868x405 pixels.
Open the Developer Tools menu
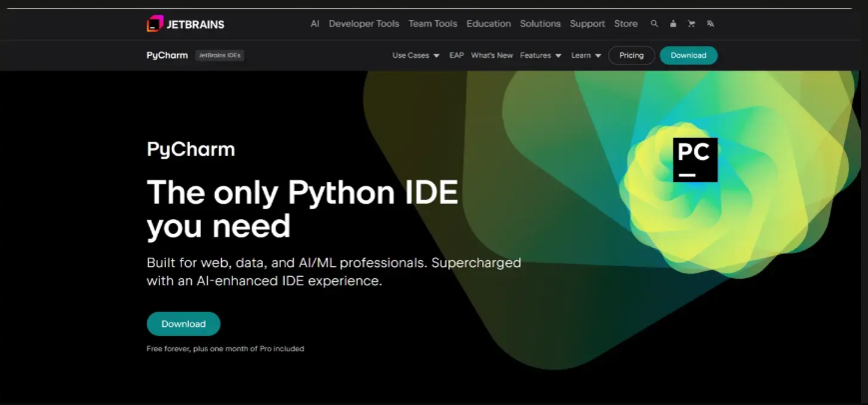click(x=364, y=23)
